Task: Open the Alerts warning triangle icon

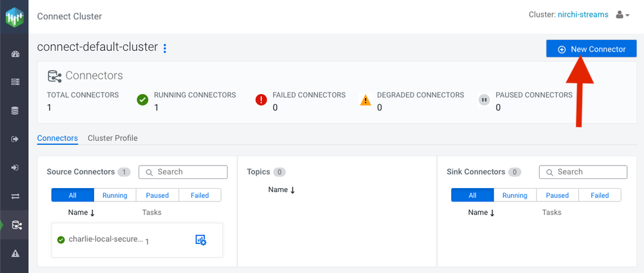Action: (x=15, y=253)
